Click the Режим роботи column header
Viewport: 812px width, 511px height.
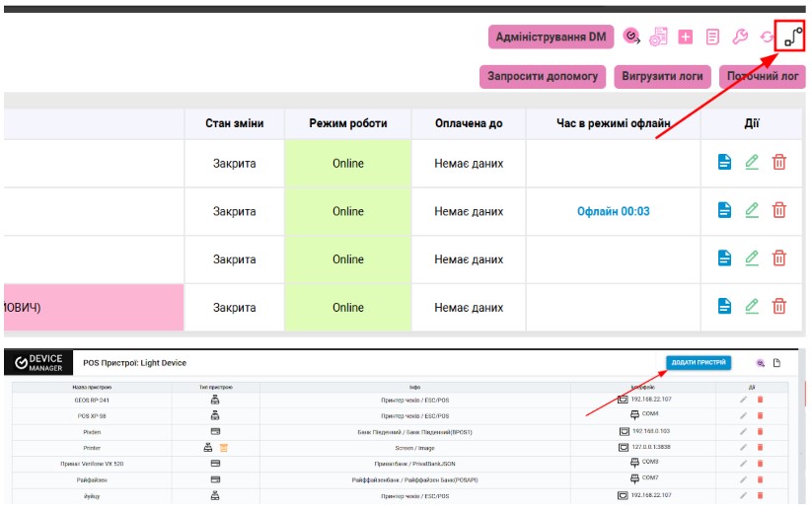click(x=347, y=123)
